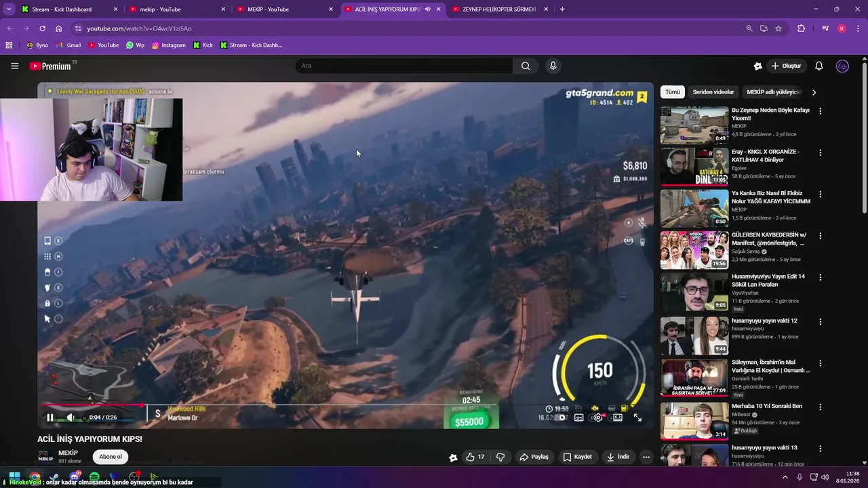Image resolution: width=868 pixels, height=488 pixels.
Task: Open Süleyman, İbrahim'in Mal Varlığına title
Action: point(770,366)
